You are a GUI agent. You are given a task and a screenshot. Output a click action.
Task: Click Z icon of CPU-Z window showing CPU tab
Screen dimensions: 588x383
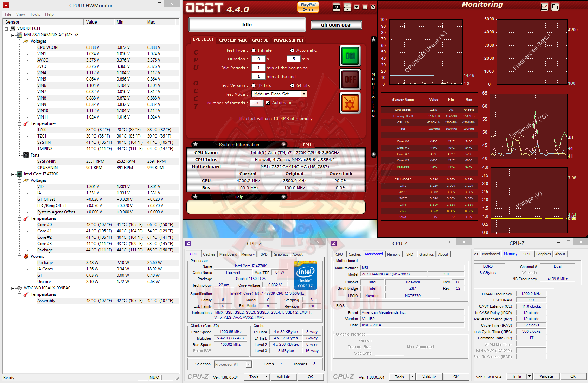point(188,243)
